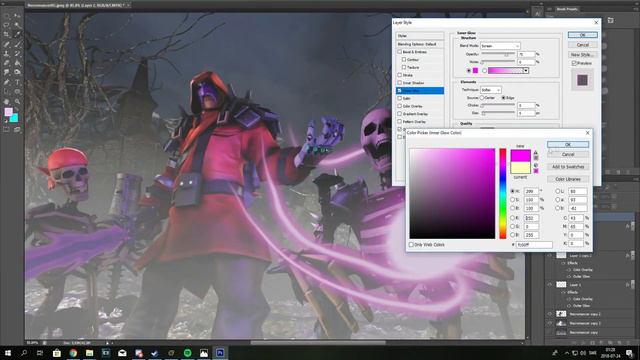
Task: Click OK in the Color Picker
Action: click(568, 144)
